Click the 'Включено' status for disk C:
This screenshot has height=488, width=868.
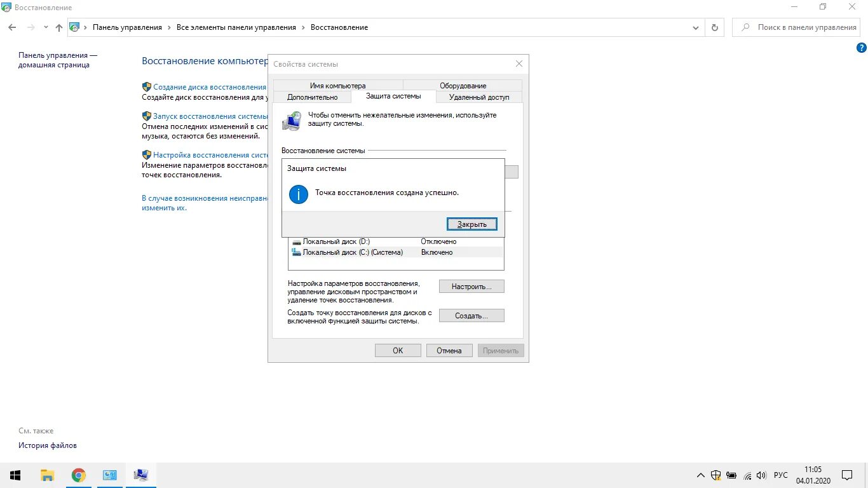tap(437, 252)
